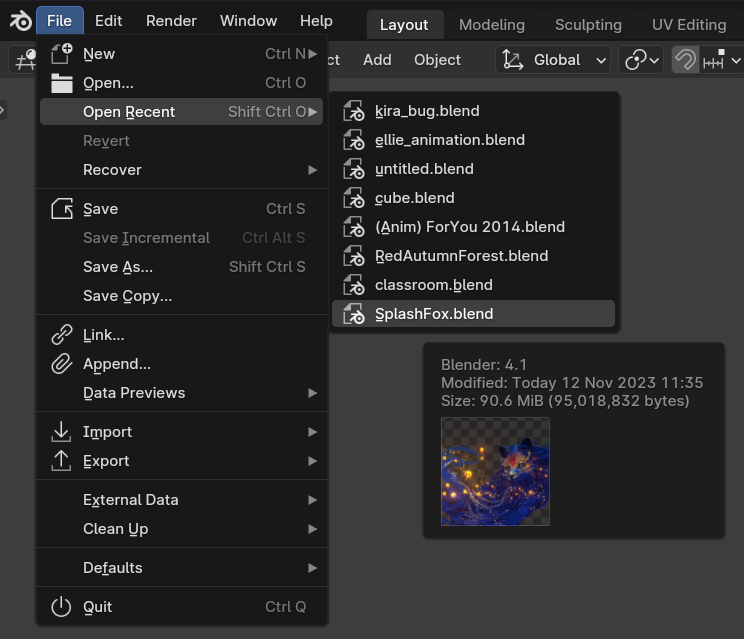Open recent file (Anim) ForYou 2014.blend
The height and width of the screenshot is (639, 744).
click(474, 227)
